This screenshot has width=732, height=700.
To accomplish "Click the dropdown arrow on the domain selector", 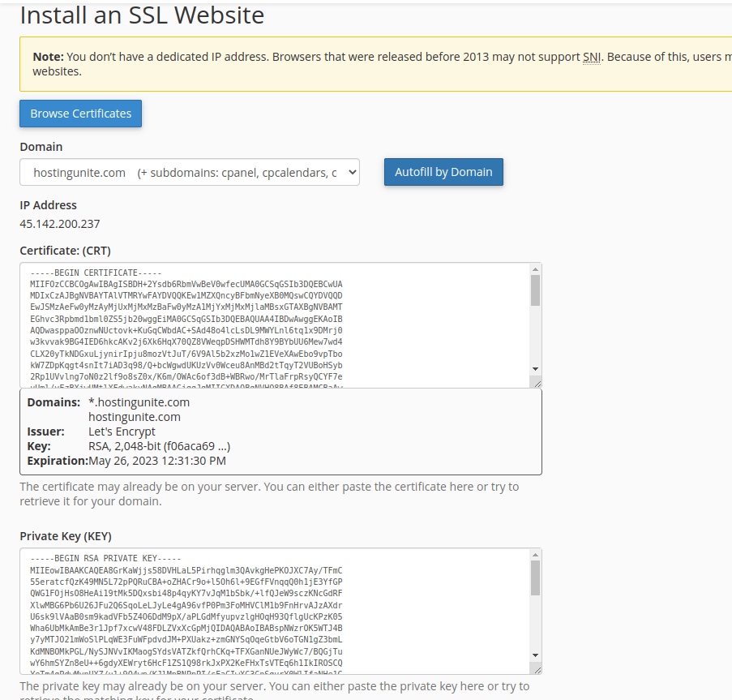I will click(350, 171).
